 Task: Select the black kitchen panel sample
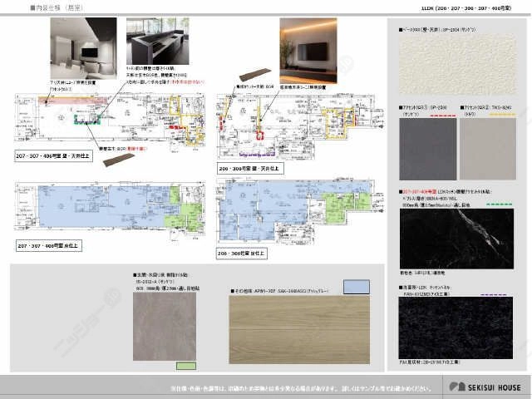point(456,328)
